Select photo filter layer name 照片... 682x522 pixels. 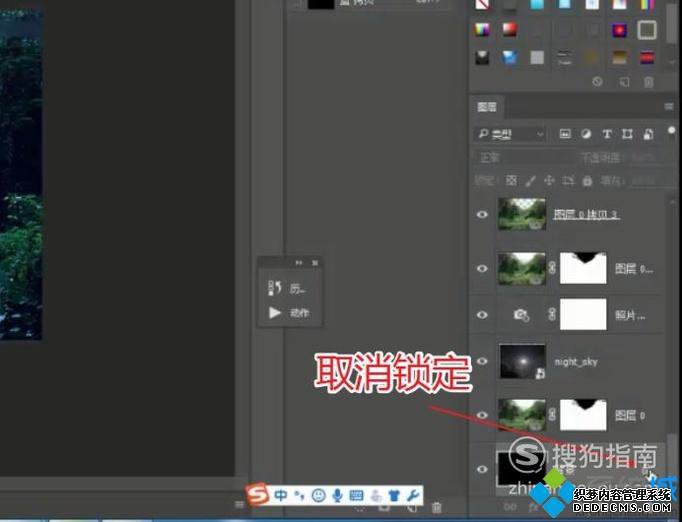(630, 315)
